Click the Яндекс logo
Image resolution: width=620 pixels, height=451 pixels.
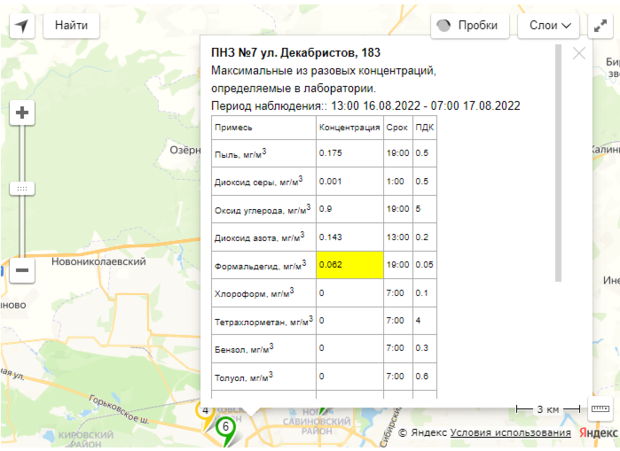[598, 433]
